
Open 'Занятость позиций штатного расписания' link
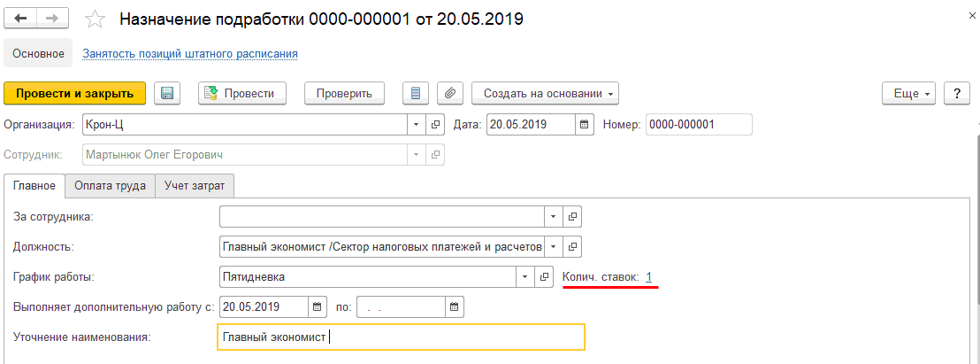190,53
